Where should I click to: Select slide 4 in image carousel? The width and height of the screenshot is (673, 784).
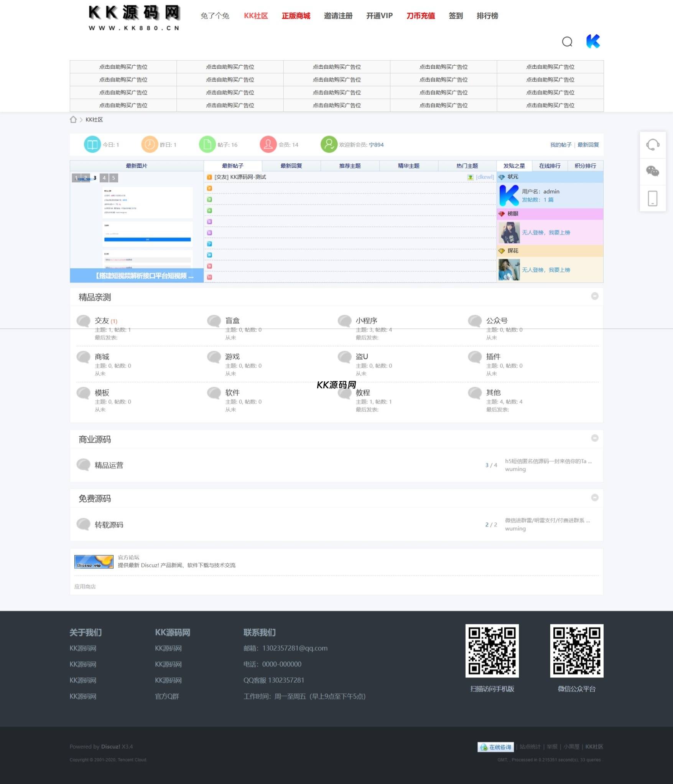pos(104,178)
